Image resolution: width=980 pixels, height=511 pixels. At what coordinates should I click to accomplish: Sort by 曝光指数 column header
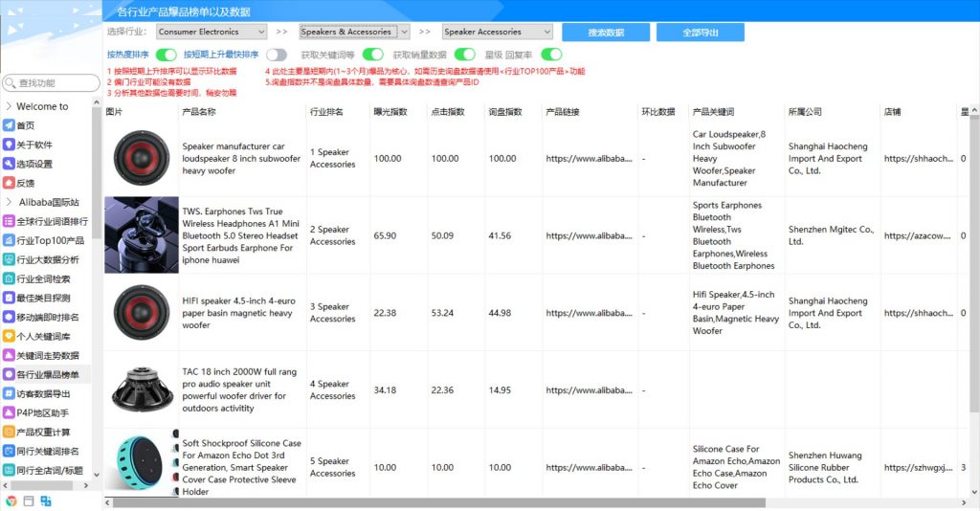pos(390,112)
